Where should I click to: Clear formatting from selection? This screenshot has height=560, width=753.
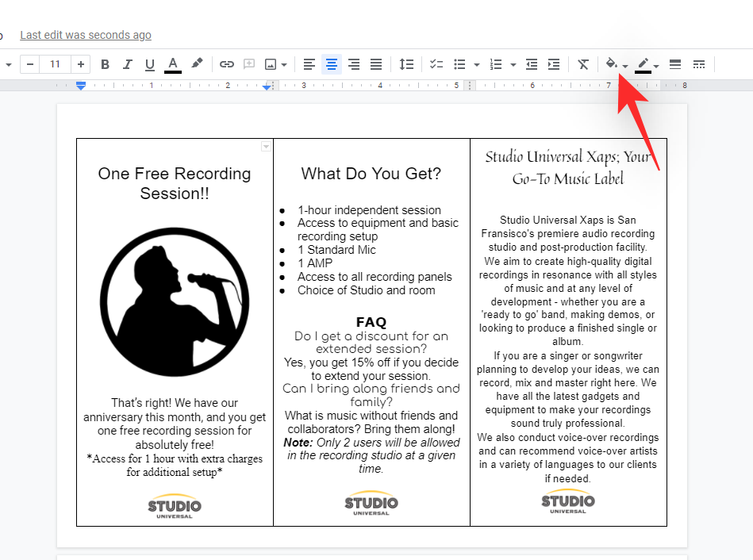pyautogui.click(x=583, y=64)
